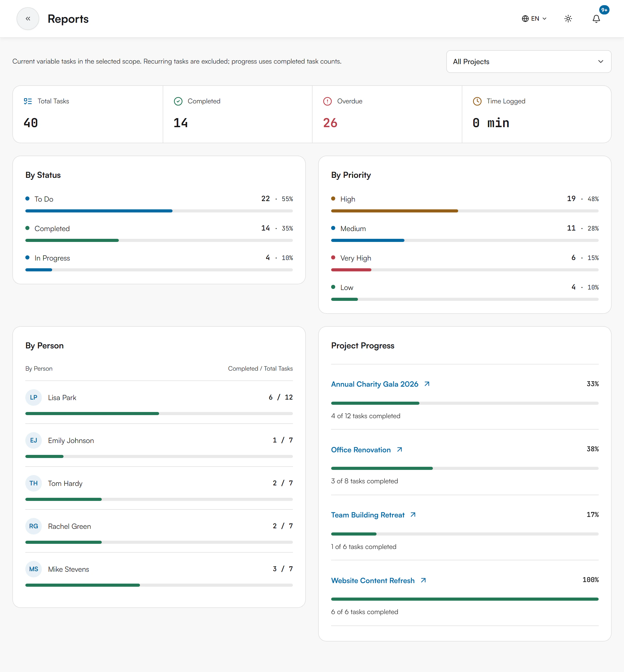Click the 'Very High' priority label
Image resolution: width=624 pixels, height=672 pixels.
click(x=356, y=258)
